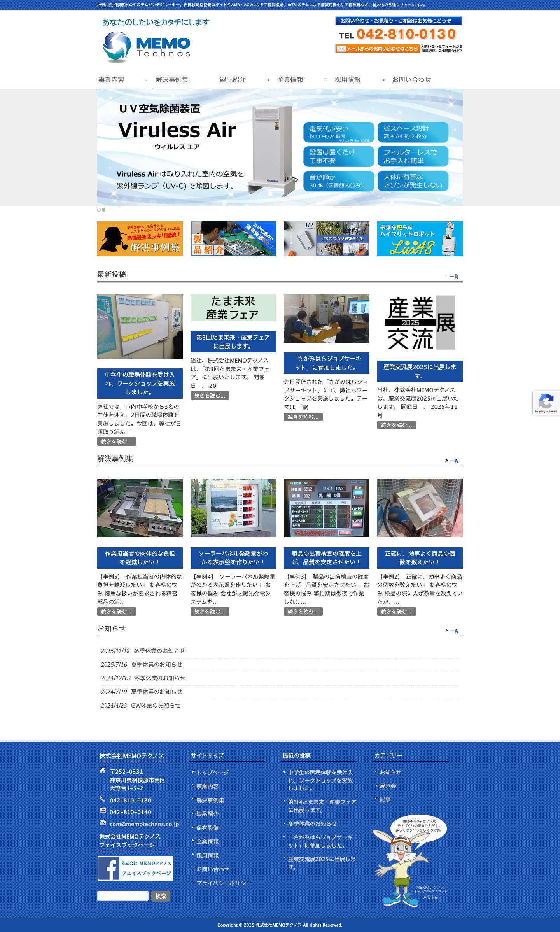Click the mail inquiry envelope banner
Screen dimensions: 560x932
[x=377, y=49]
